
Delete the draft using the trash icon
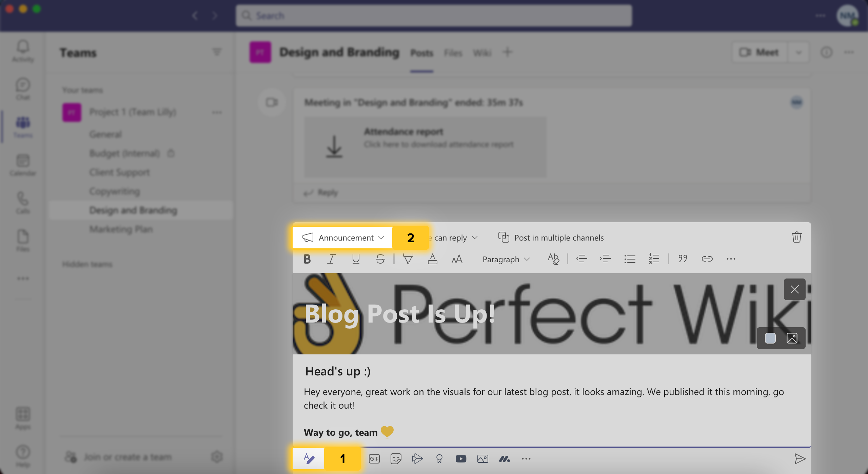796,237
